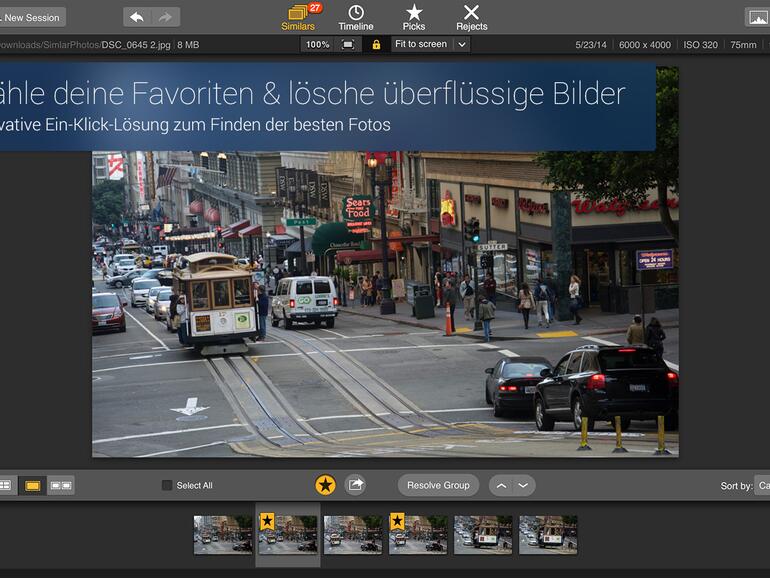The height and width of the screenshot is (578, 770).
Task: Click the 75mm focal length text
Action: (743, 45)
